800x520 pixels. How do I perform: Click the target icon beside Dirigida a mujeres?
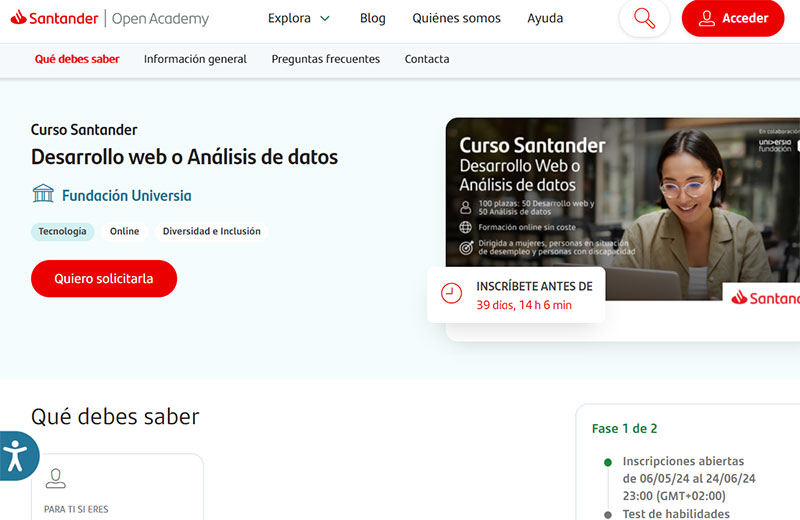(466, 247)
